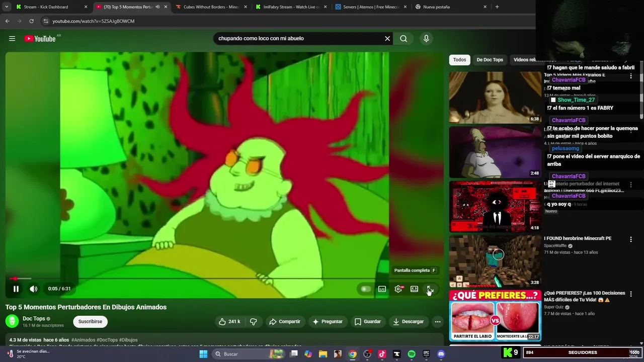Like the video with 241 k thumbs-up
Image resolution: width=644 pixels, height=362 pixels.
pos(229,321)
